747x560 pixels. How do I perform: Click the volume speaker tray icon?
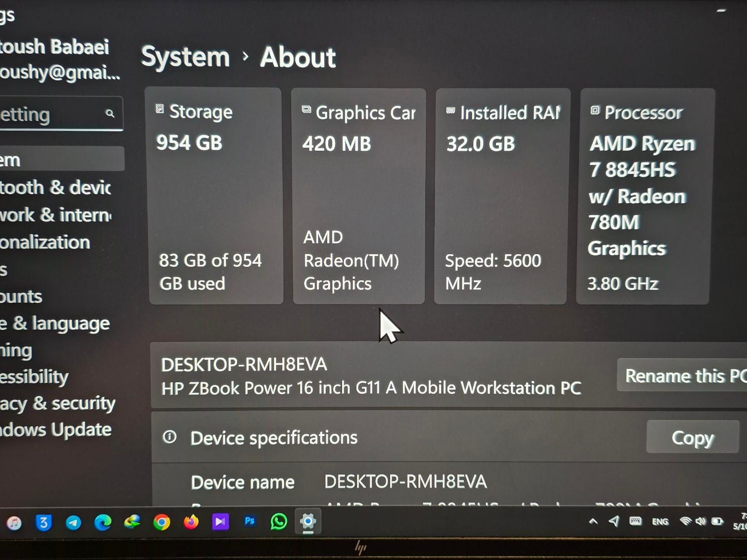tap(701, 521)
